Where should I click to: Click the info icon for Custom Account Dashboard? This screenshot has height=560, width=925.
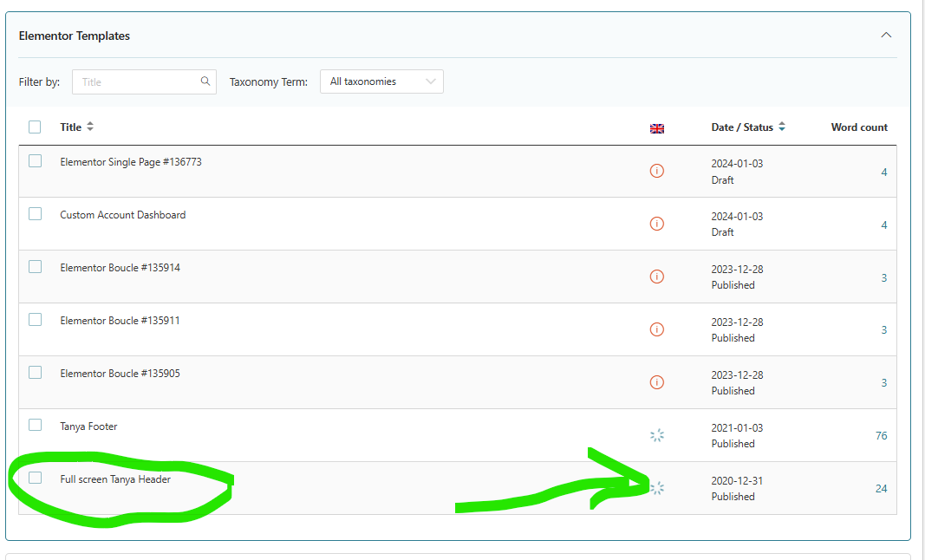click(656, 224)
